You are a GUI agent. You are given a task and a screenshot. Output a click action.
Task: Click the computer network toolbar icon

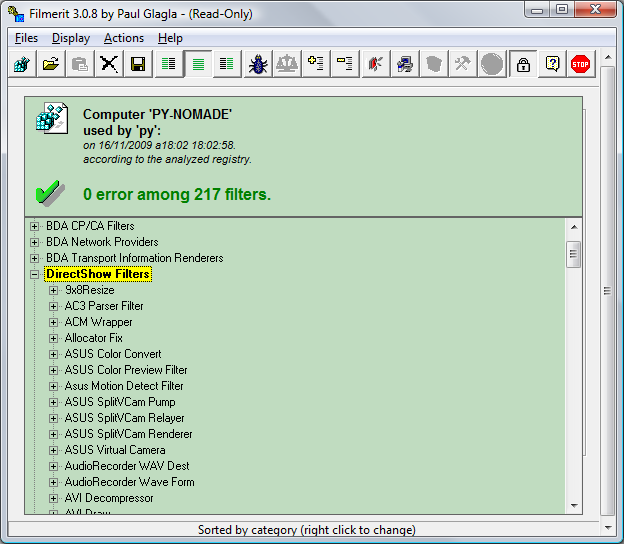coord(405,64)
